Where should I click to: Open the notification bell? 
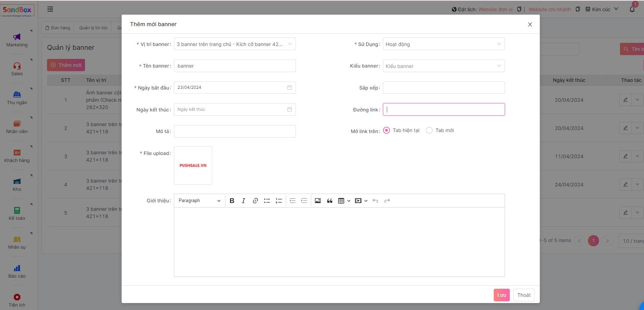coord(632,9)
